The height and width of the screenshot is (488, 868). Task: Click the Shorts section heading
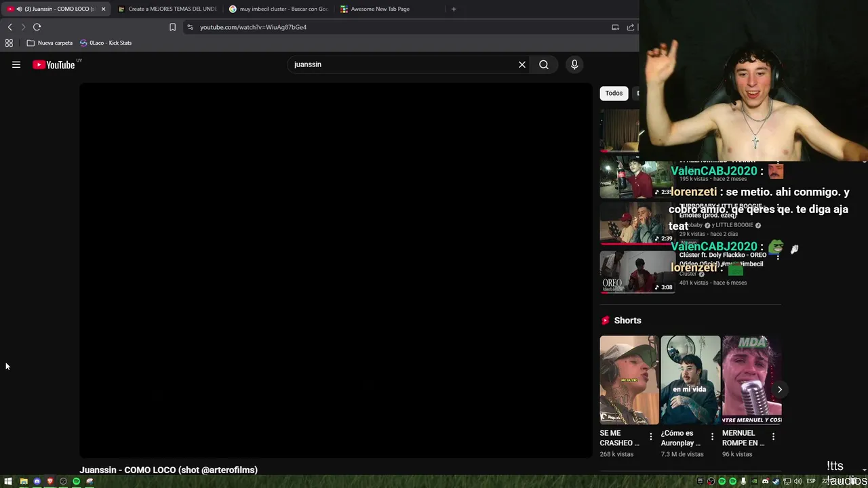click(627, 320)
